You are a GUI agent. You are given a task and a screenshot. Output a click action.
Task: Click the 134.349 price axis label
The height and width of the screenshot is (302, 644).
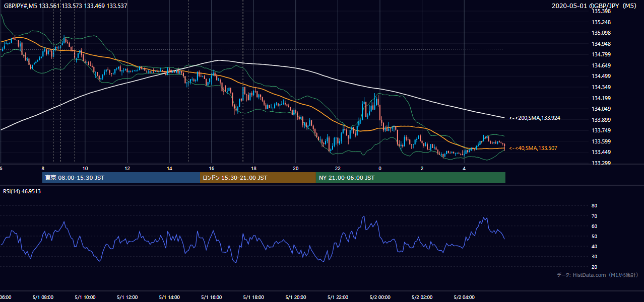coord(601,87)
